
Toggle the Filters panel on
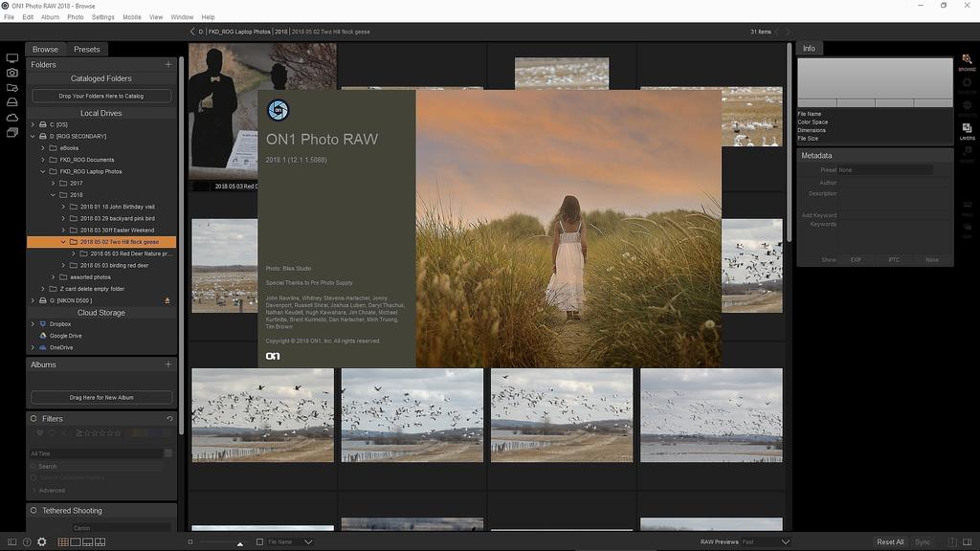(x=33, y=419)
